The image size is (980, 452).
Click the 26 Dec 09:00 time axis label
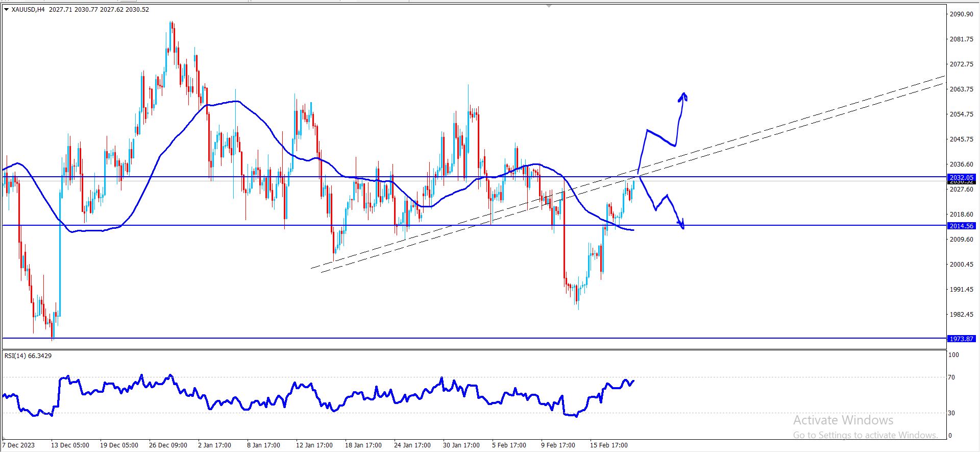click(x=168, y=445)
